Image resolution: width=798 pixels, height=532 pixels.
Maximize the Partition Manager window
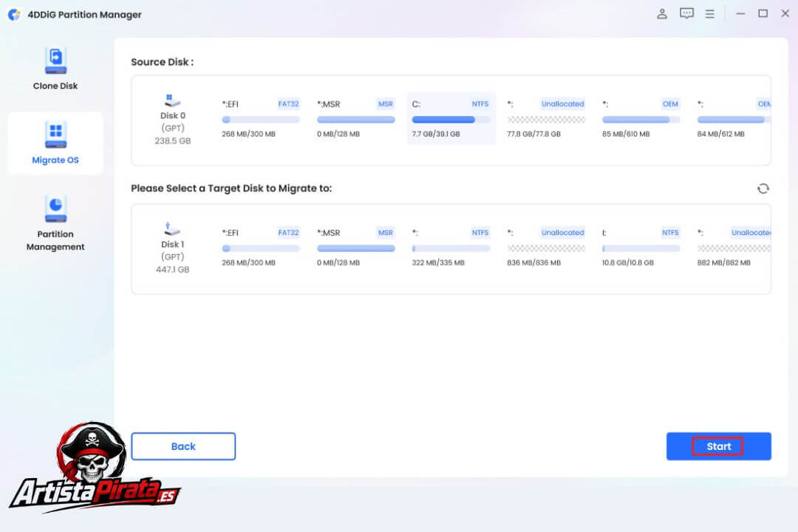click(763, 14)
